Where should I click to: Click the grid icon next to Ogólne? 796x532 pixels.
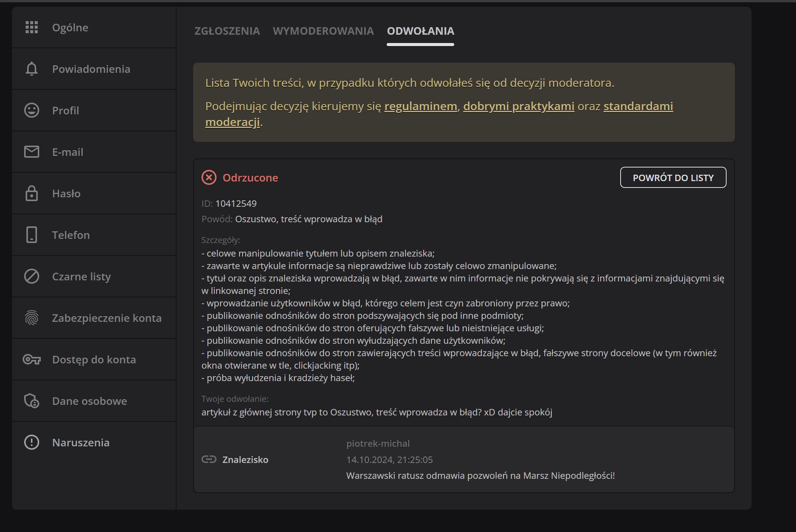pyautogui.click(x=32, y=27)
